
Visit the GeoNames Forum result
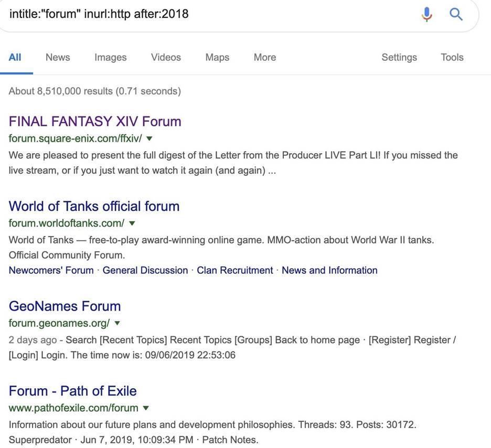[x=65, y=306]
